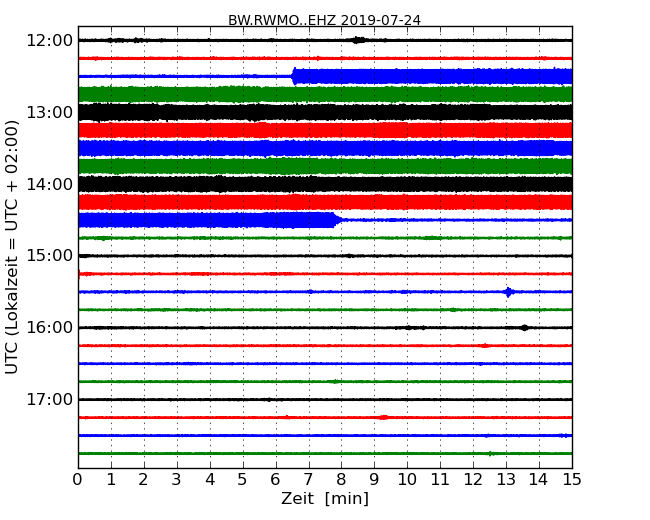Select the 13:00 time label
This screenshot has height=520, width=650.
49,112
